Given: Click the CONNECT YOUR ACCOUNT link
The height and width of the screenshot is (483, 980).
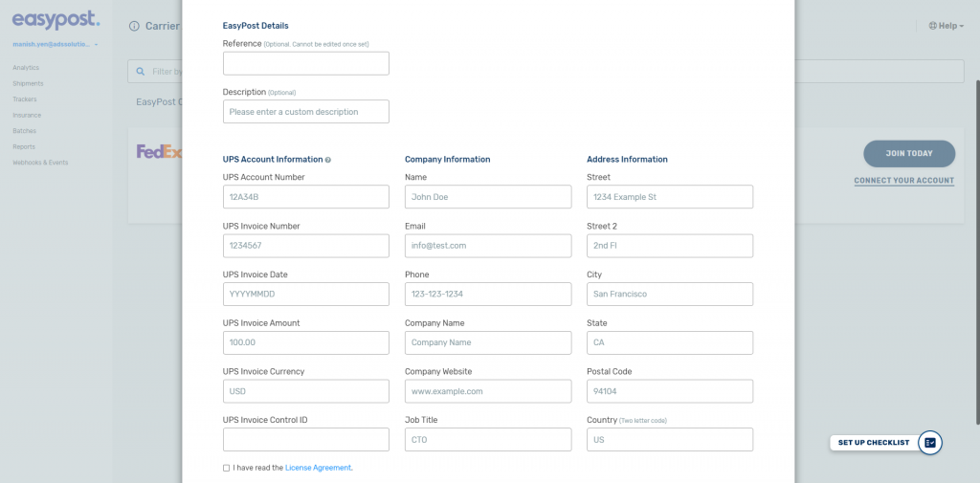Looking at the screenshot, I should click(x=904, y=181).
